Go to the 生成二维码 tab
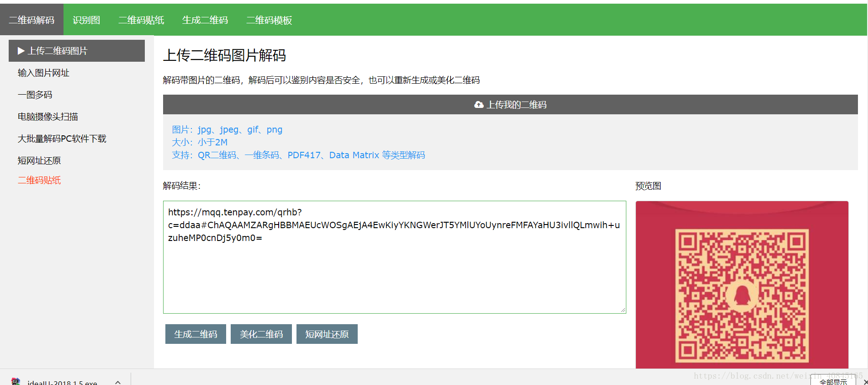The width and height of the screenshot is (868, 385). pyautogui.click(x=205, y=20)
